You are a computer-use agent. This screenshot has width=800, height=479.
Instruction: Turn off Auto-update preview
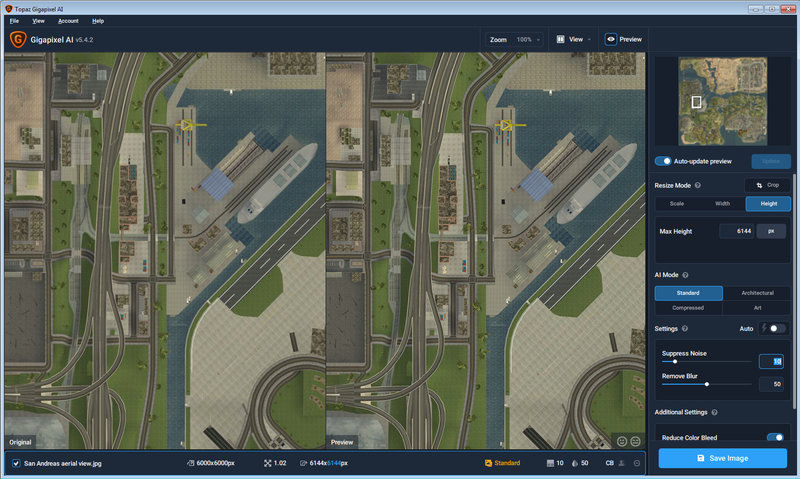663,161
